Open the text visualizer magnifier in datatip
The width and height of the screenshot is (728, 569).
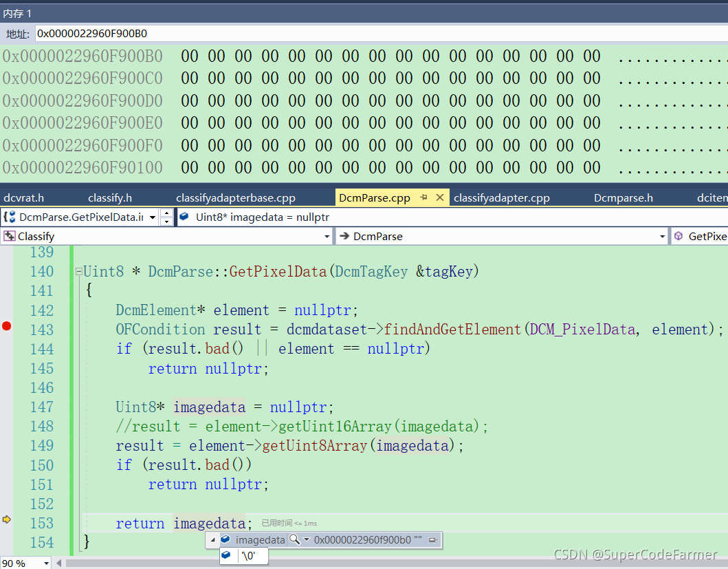pos(294,539)
